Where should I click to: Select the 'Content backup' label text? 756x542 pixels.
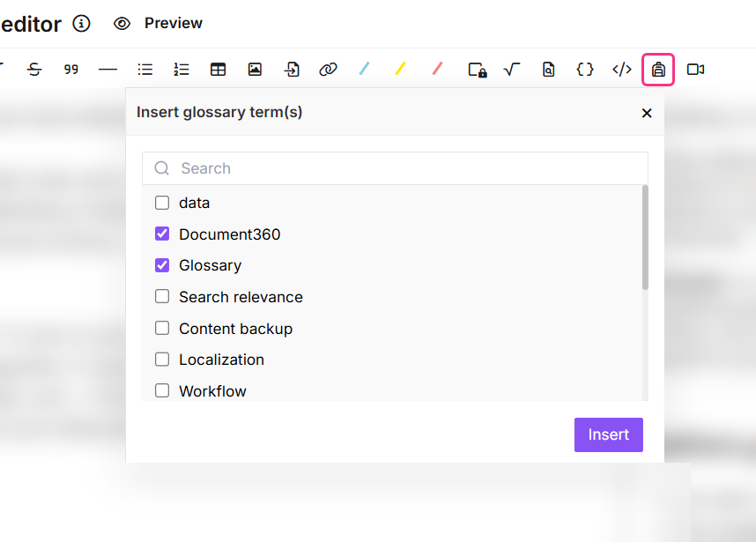coord(236,329)
